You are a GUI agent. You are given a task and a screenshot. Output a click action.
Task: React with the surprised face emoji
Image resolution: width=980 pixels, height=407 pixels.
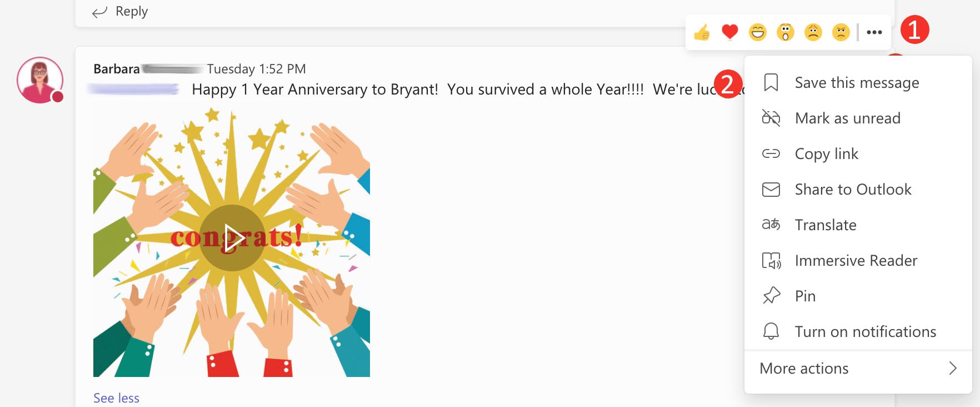point(785,33)
